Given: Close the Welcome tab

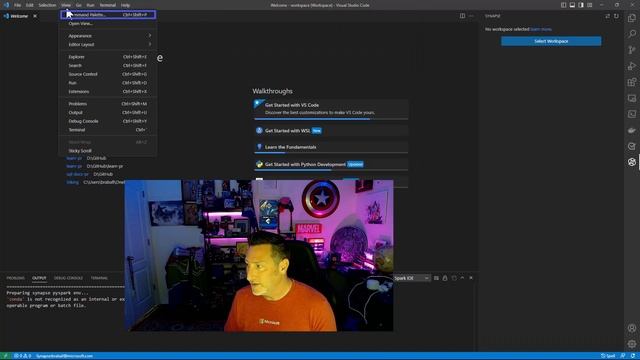Looking at the screenshot, I should pyautogui.click(x=35, y=16).
